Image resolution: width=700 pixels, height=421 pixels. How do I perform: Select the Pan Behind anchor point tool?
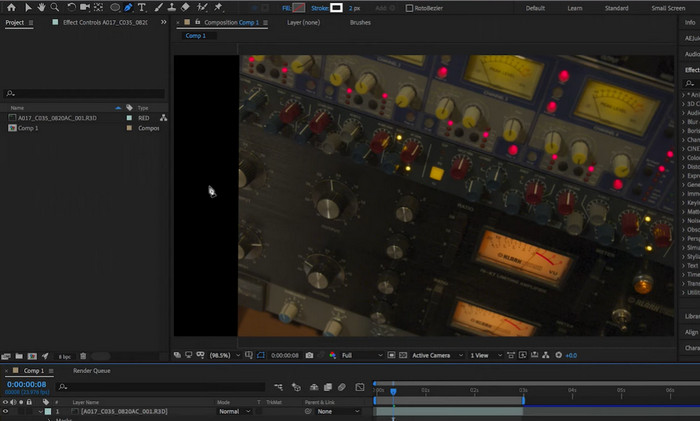coord(99,7)
